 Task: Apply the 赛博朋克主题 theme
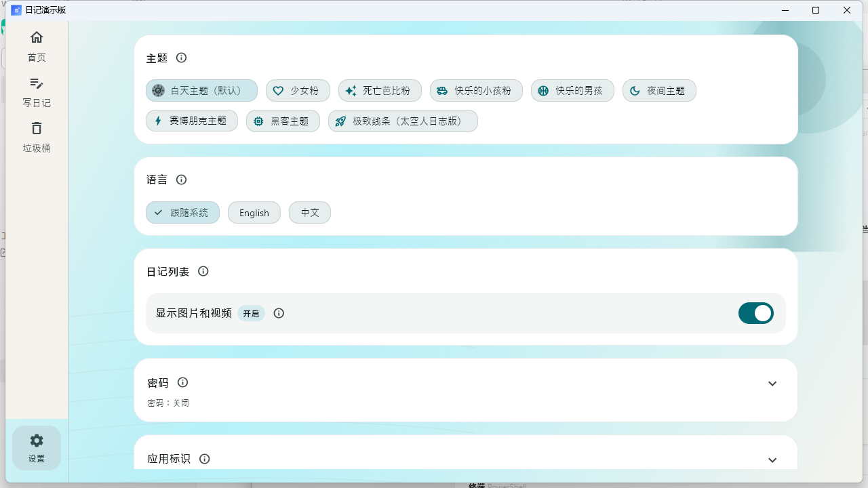tap(192, 121)
